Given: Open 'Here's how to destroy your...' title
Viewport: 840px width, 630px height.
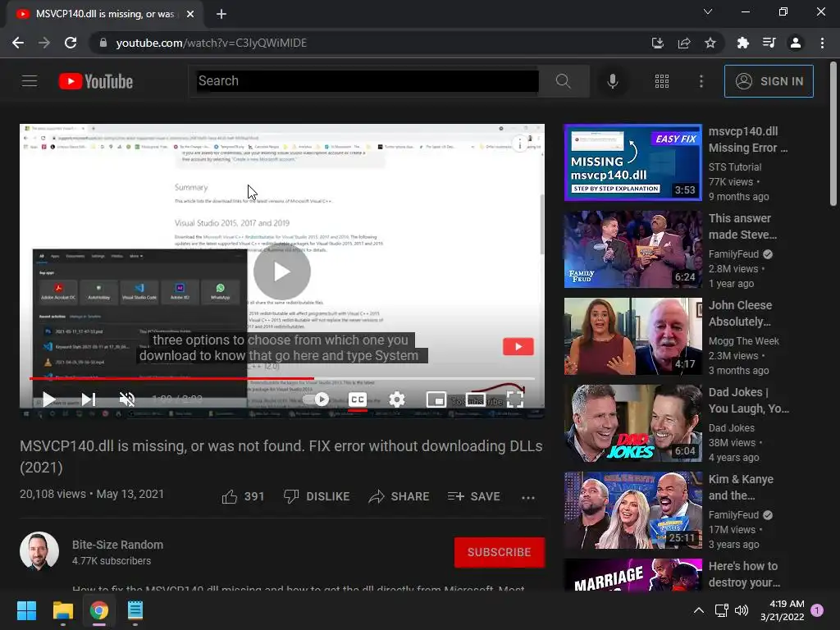Looking at the screenshot, I should [x=744, y=574].
